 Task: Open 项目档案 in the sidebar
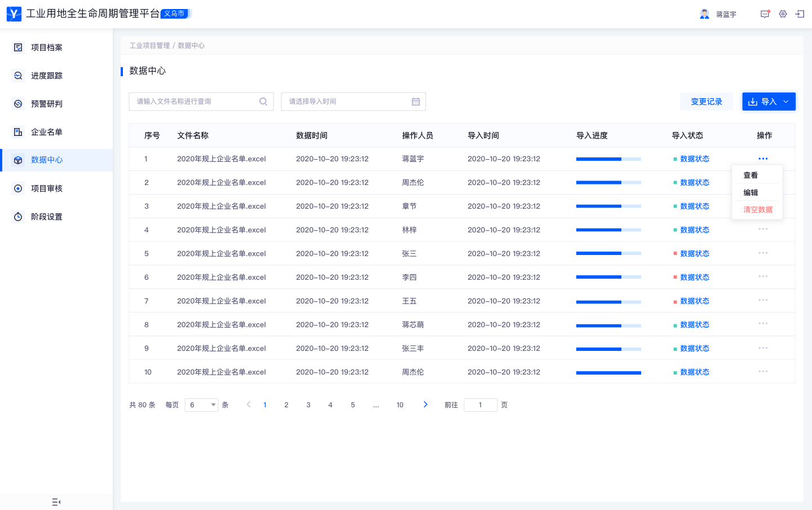point(47,47)
